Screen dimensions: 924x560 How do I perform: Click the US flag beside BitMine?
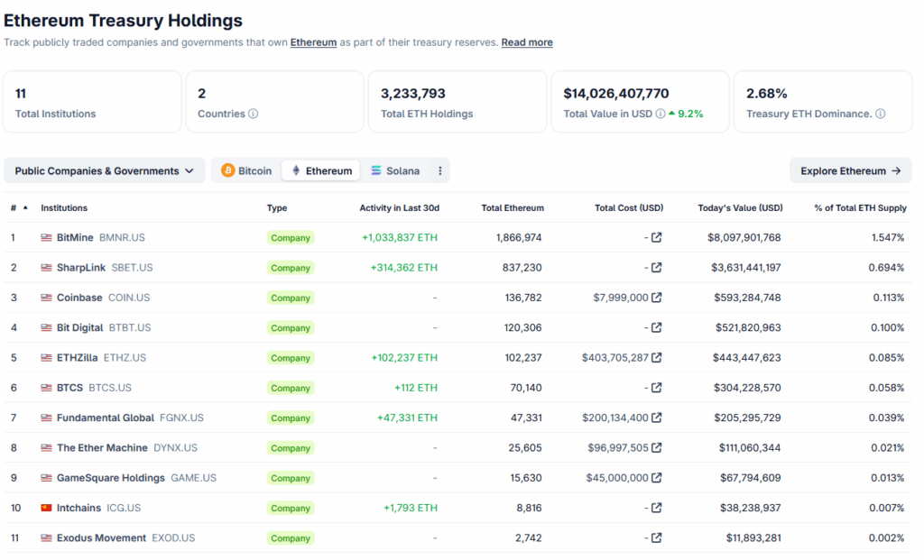(x=46, y=237)
